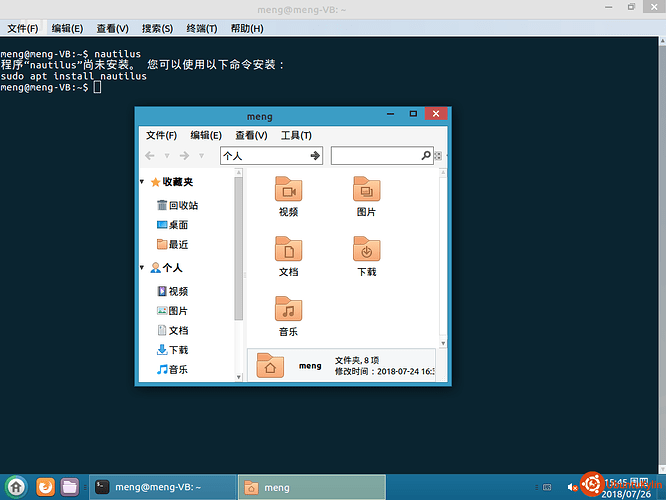This screenshot has width=666, height=500.
Task: Switch to meng@meng-VB terminal taskbar entry
Action: pyautogui.click(x=163, y=487)
